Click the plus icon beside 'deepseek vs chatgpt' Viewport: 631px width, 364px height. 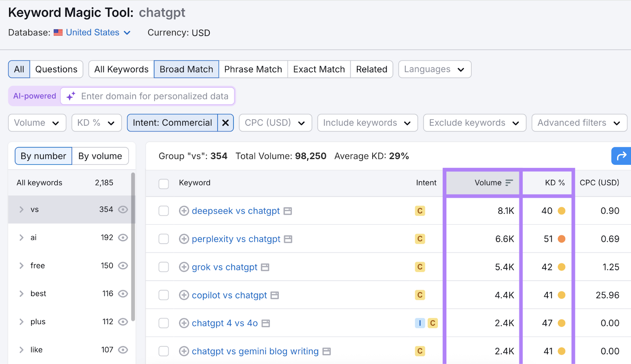pyautogui.click(x=184, y=211)
